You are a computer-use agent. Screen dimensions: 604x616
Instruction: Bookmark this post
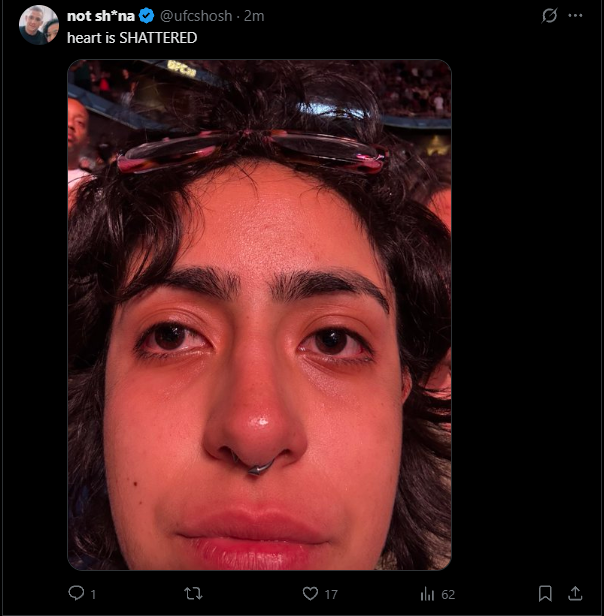click(545, 593)
